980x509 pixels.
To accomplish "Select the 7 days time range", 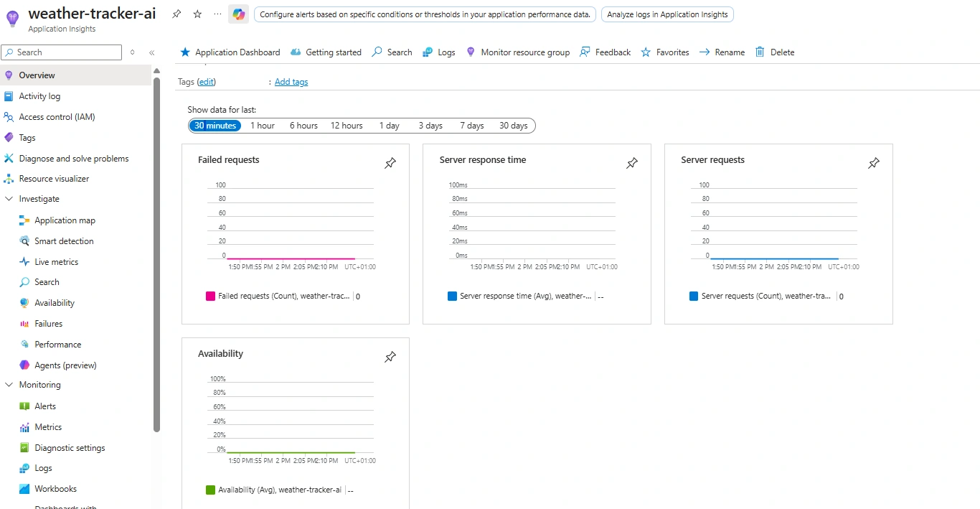I will [x=472, y=126].
